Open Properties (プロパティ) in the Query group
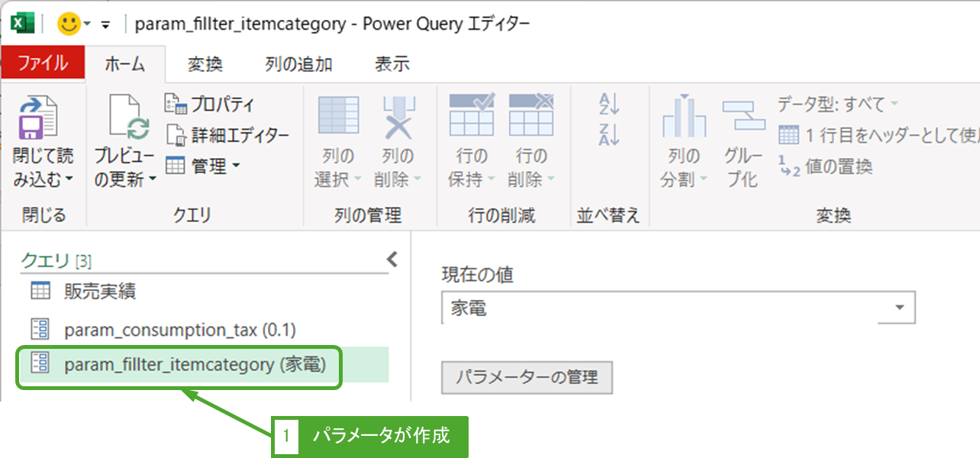980x458 pixels. tap(211, 104)
